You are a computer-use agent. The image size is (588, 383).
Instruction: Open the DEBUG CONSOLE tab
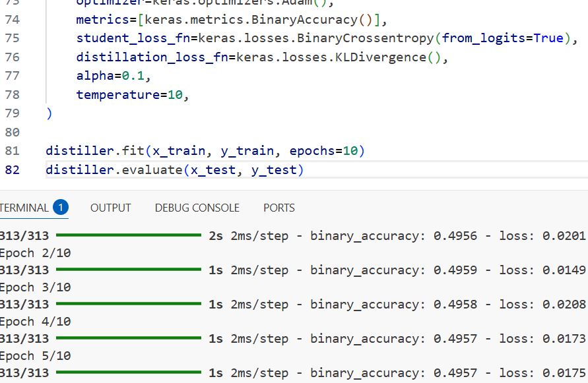196,208
